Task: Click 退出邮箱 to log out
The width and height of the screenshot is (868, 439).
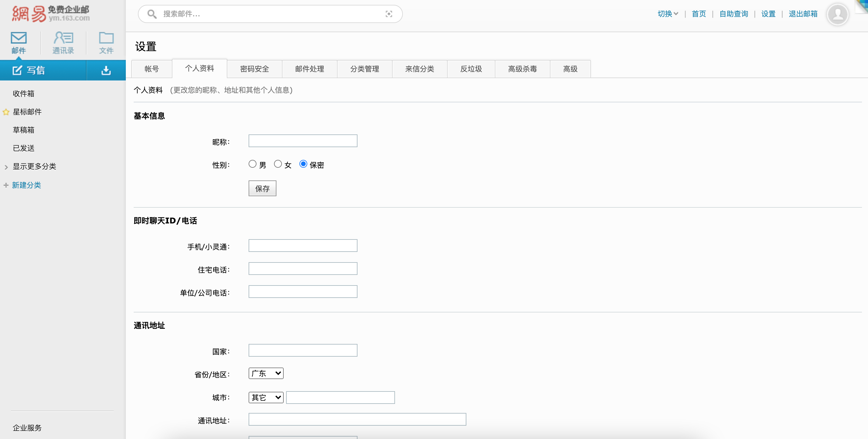Action: [803, 14]
